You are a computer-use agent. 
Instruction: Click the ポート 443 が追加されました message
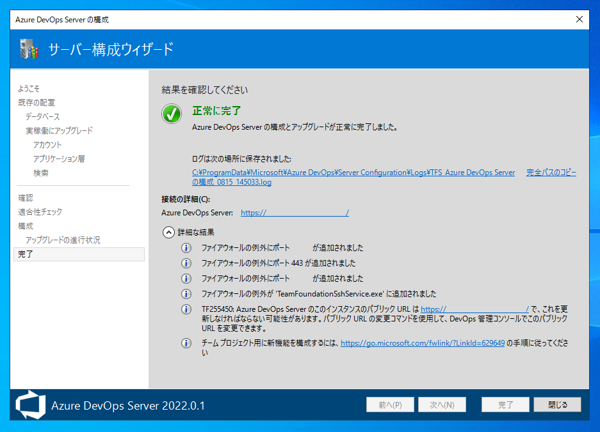[278, 263]
